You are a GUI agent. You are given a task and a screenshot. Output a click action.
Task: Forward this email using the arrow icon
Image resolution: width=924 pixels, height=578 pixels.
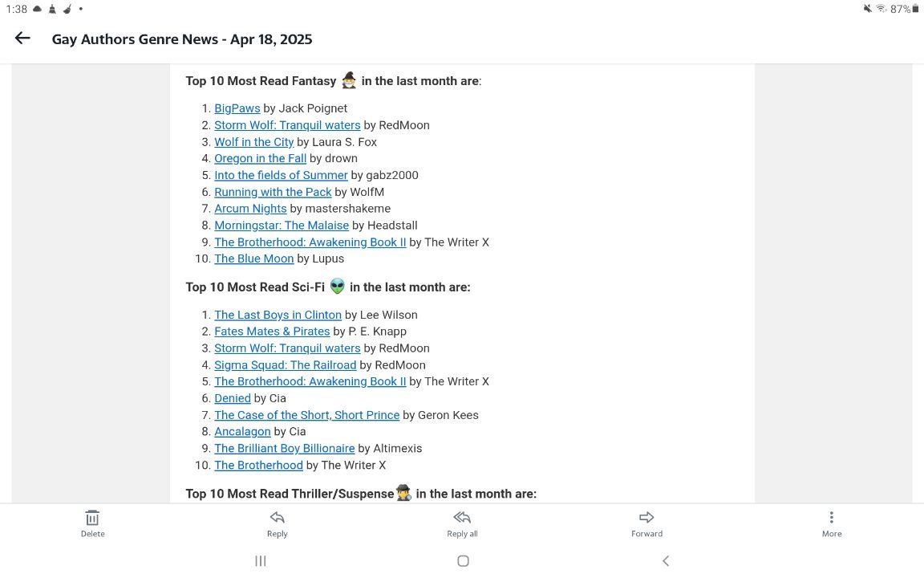click(x=646, y=518)
